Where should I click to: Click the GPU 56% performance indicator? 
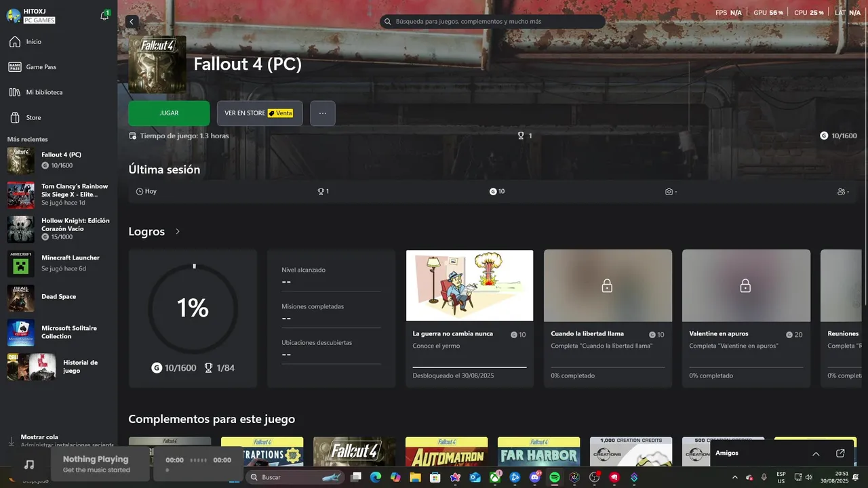point(768,13)
